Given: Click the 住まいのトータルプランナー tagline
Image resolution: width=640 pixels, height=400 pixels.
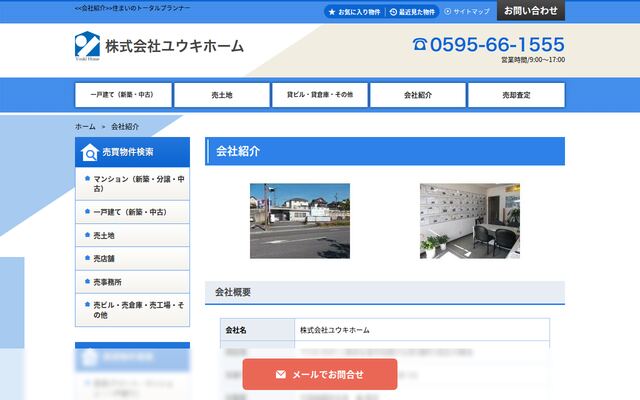Looking at the screenshot, I should 151,8.
